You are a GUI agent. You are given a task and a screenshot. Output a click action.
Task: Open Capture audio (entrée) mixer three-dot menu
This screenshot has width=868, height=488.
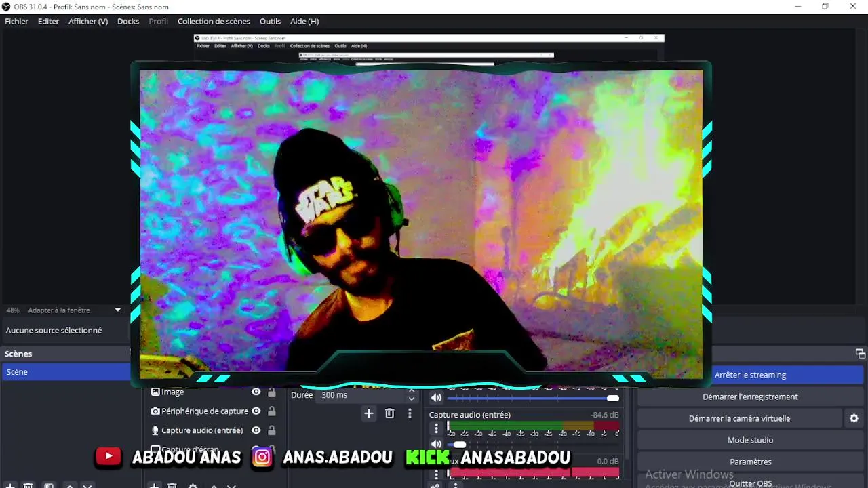coord(436,428)
